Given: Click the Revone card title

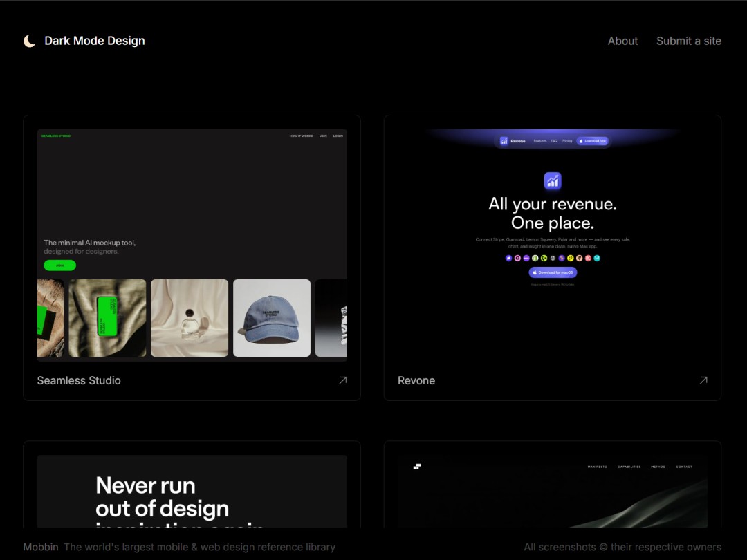Looking at the screenshot, I should (416, 380).
